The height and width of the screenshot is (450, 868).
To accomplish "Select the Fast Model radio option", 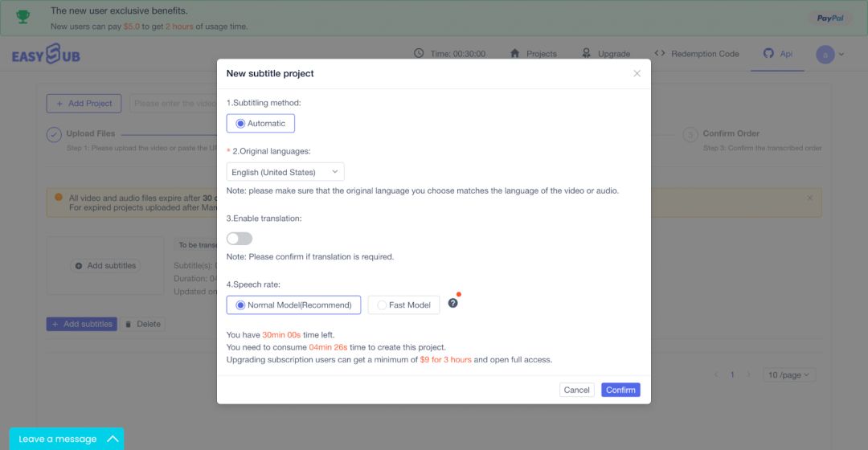I will coord(403,305).
